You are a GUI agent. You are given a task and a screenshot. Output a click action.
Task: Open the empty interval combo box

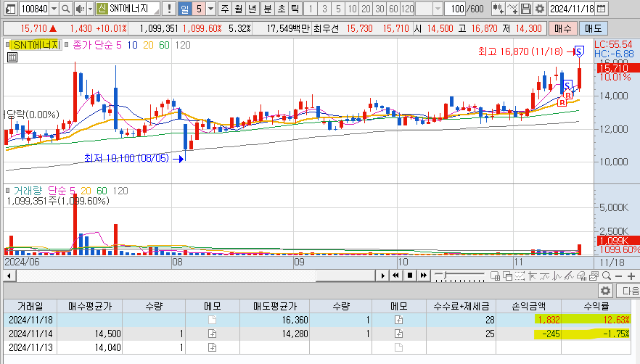tap(429, 9)
